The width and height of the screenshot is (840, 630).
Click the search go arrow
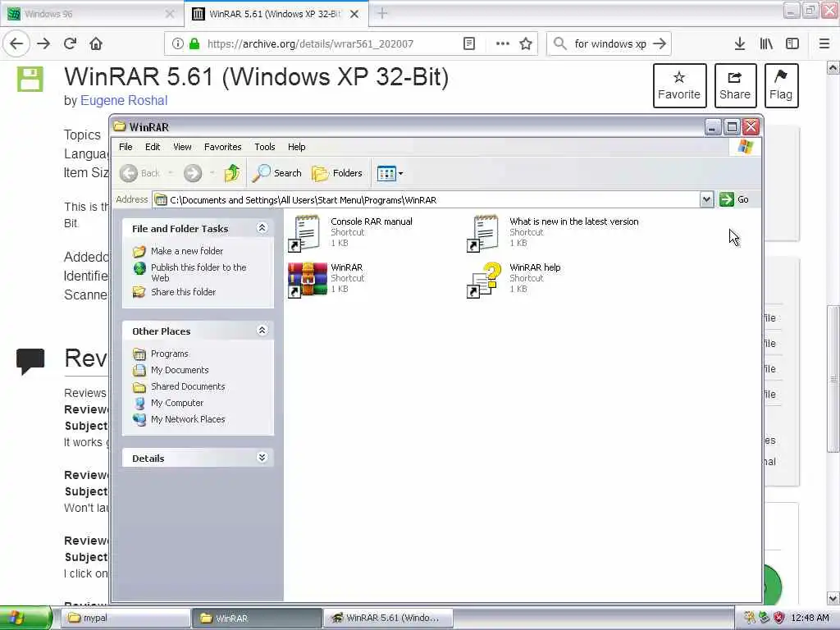[660, 44]
